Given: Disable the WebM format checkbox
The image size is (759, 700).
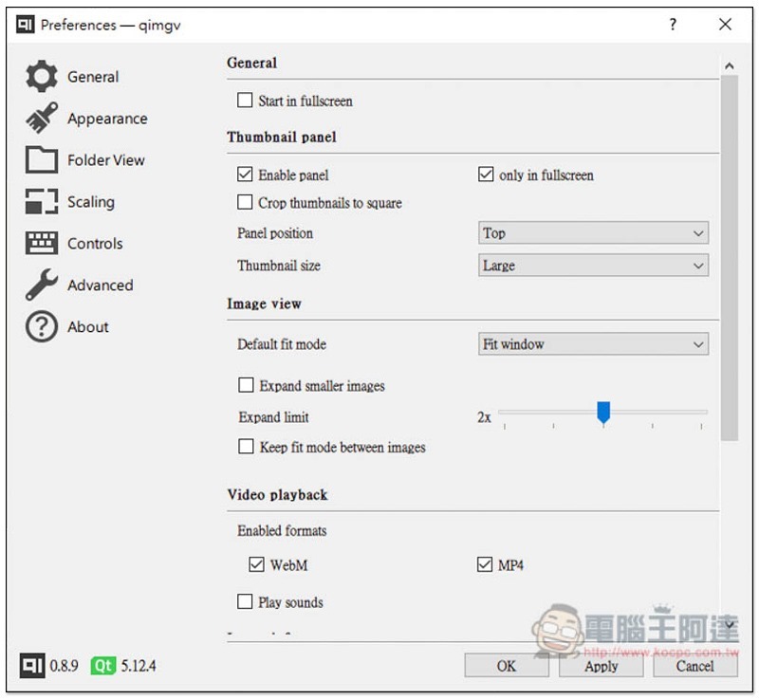Looking at the screenshot, I should coord(256,564).
